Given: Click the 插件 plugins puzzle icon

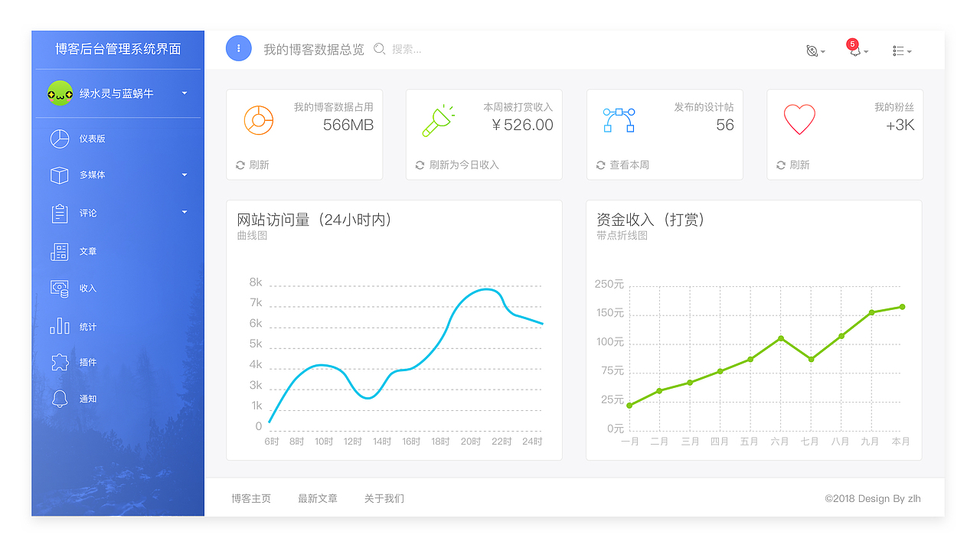Looking at the screenshot, I should point(59,362).
